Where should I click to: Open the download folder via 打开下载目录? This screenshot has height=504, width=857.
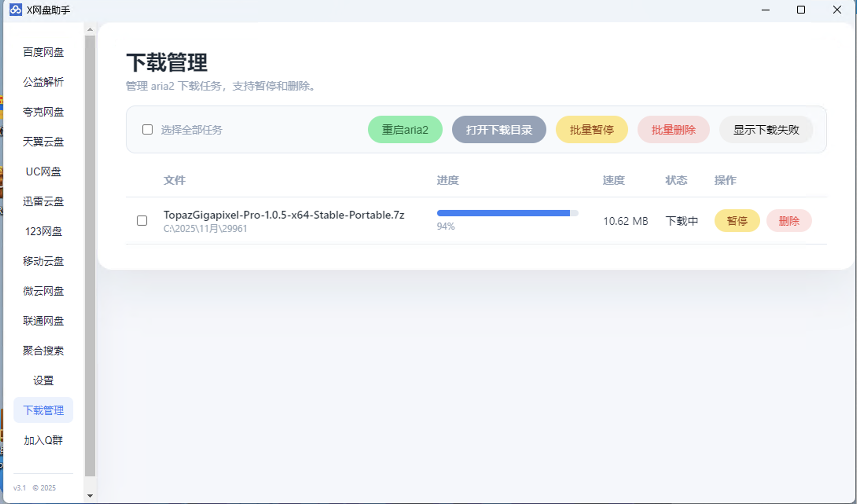pyautogui.click(x=499, y=130)
